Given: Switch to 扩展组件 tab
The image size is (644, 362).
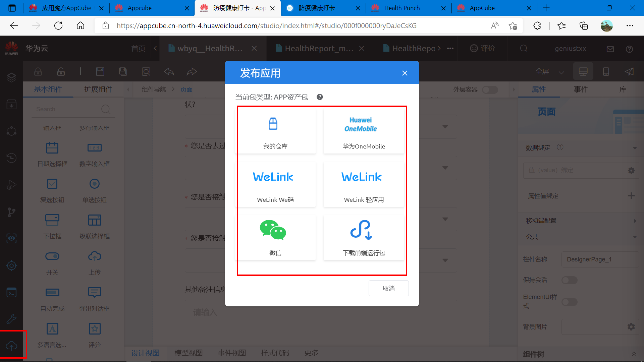Looking at the screenshot, I should click(x=98, y=89).
